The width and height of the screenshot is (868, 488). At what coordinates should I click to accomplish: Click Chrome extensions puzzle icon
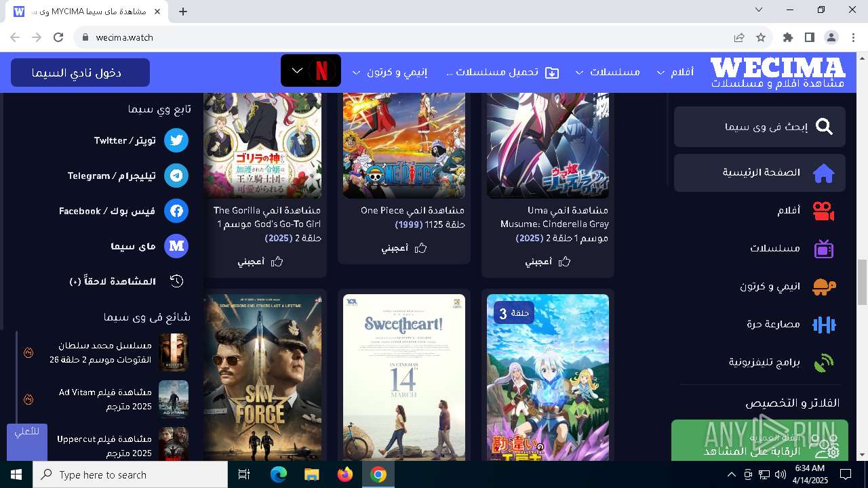(787, 37)
